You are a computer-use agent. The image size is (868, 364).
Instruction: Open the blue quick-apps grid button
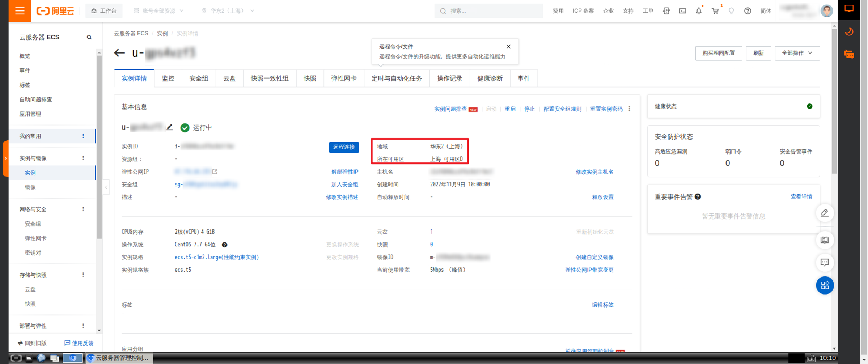(825, 285)
